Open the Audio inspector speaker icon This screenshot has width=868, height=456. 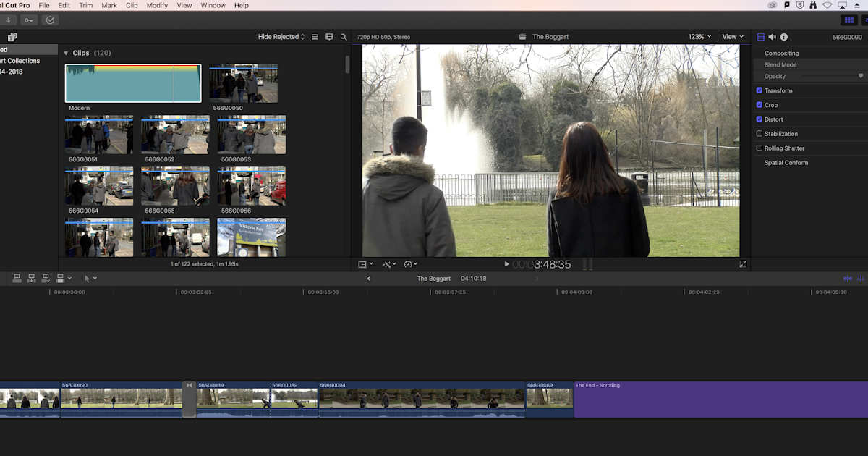point(771,36)
